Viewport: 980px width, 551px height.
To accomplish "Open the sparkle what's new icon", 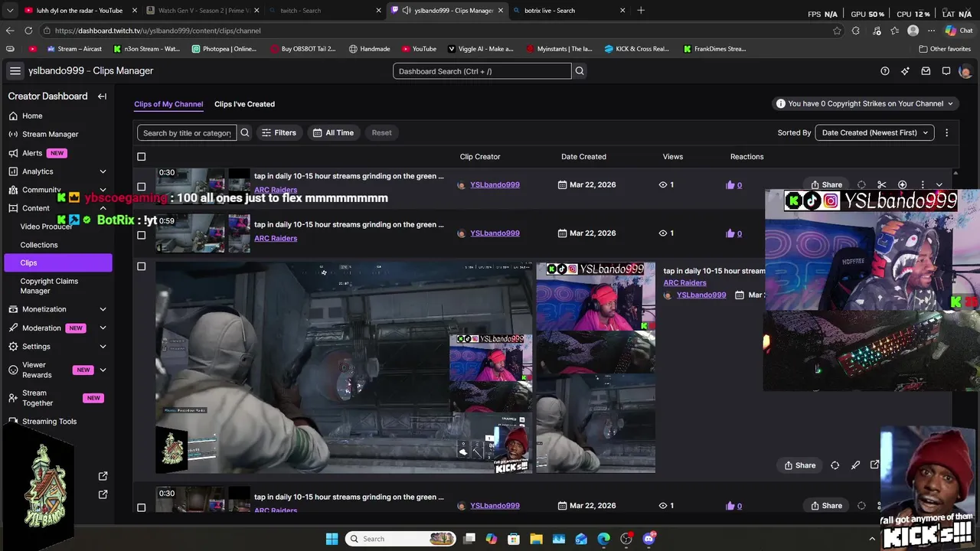I will (x=906, y=71).
